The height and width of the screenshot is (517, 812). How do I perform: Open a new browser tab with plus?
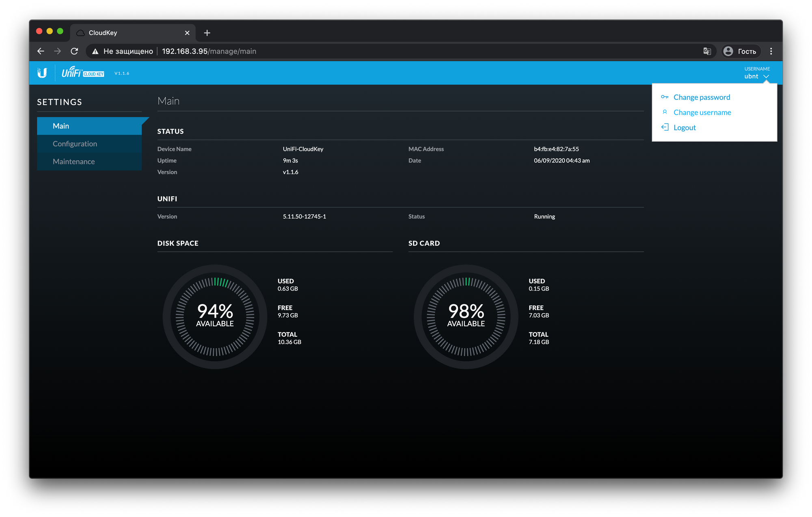click(x=207, y=33)
